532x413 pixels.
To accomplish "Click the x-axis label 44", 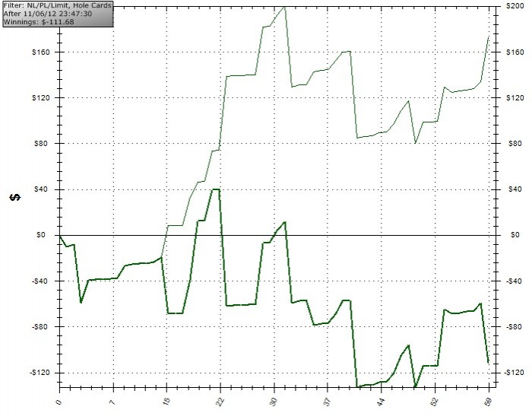I will click(x=382, y=401).
